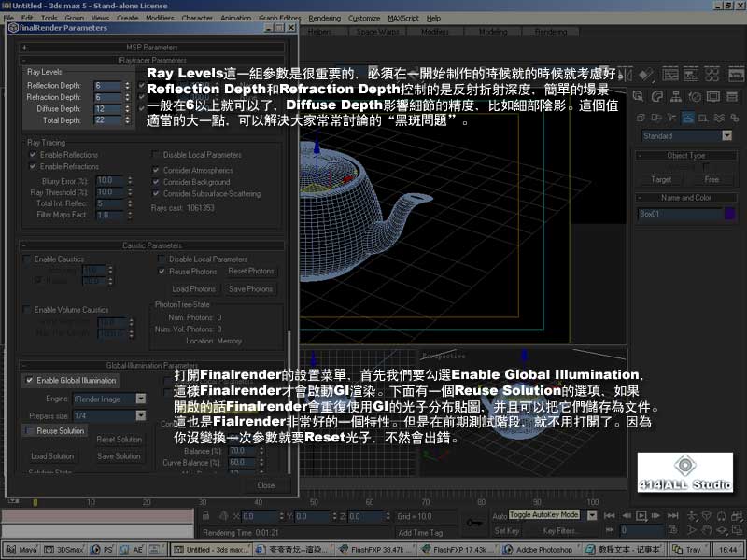Collapse Global Illumination Parameters rollout
747x560 pixels.
pyautogui.click(x=152, y=366)
